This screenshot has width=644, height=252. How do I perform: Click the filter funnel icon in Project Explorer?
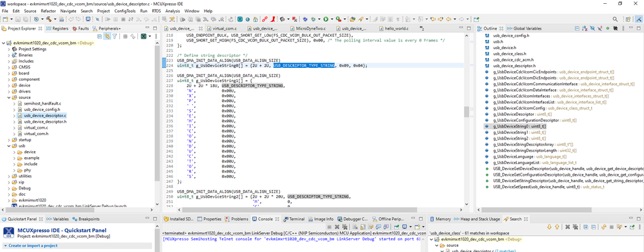tap(115, 36)
